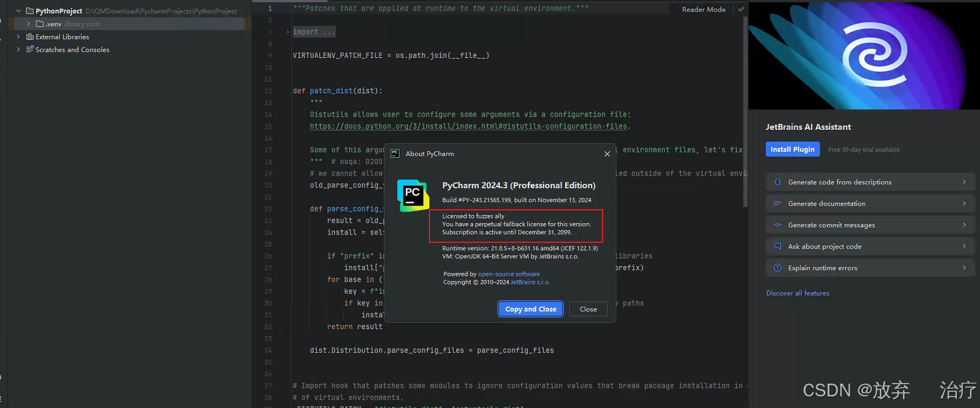
Task: Click 'JetBrains AI Assistant' heading
Action: click(808, 127)
